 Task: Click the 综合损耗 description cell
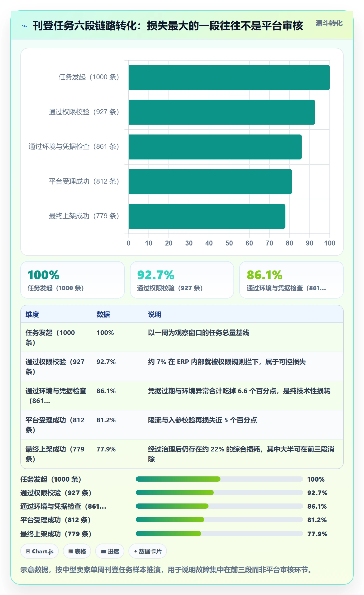click(241, 454)
